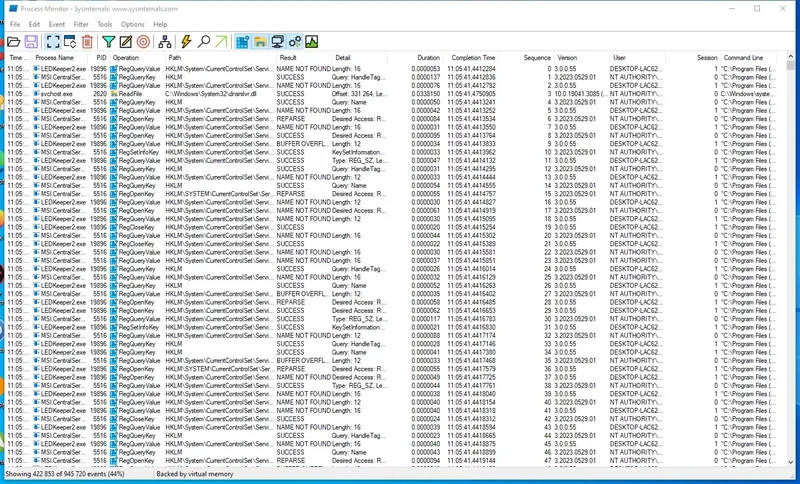Toggle Show Network Activity icon
The width and height of the screenshot is (800, 484).
point(277,42)
